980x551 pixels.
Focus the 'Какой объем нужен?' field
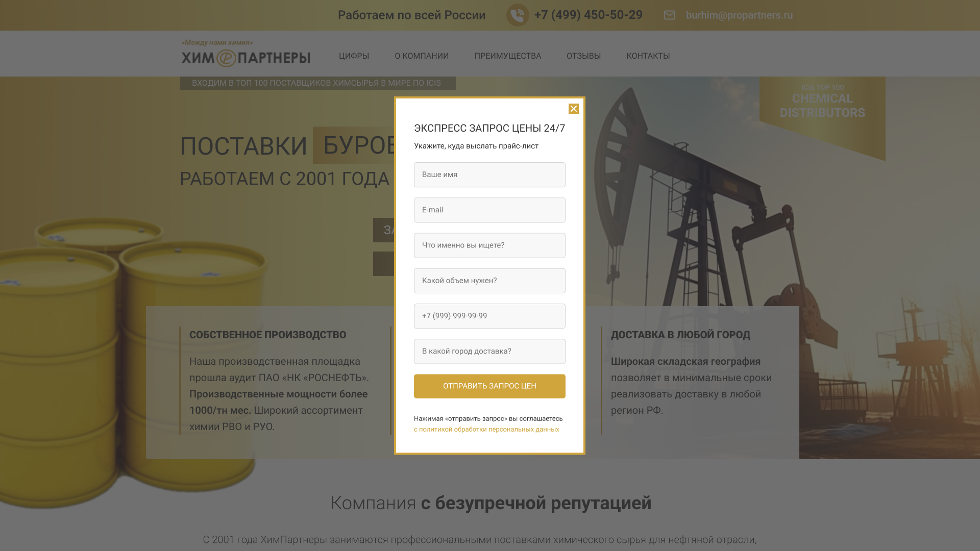coord(489,281)
